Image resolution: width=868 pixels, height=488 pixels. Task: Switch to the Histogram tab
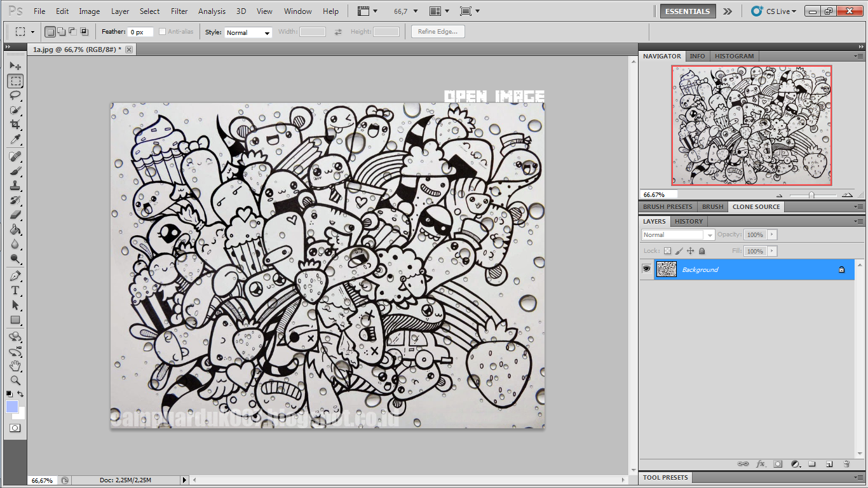point(734,56)
